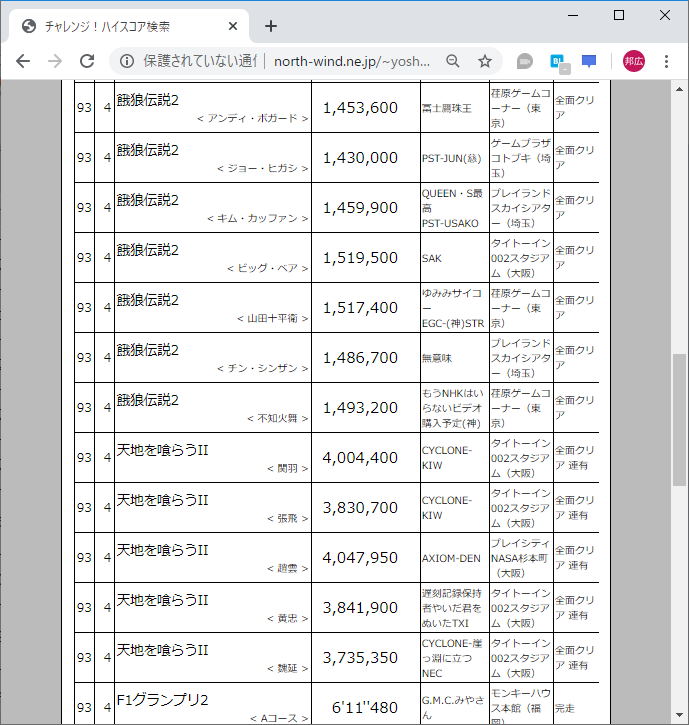Click player name ゆみみサイコー EGC-(神)STR

pyautogui.click(x=453, y=308)
